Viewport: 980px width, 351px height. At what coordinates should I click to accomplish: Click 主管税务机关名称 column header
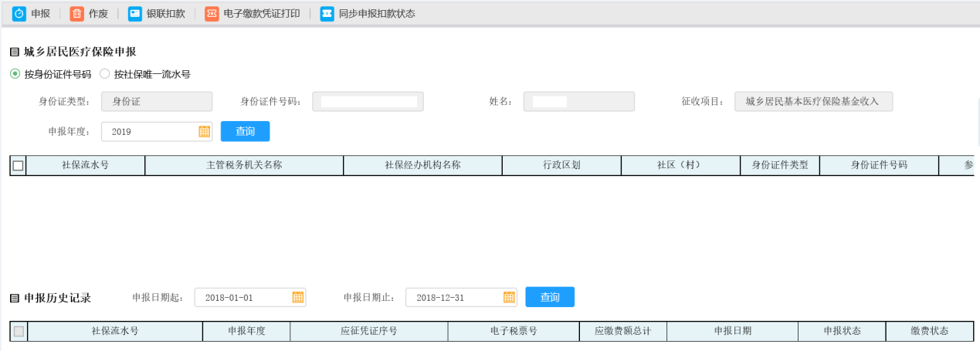point(244,165)
